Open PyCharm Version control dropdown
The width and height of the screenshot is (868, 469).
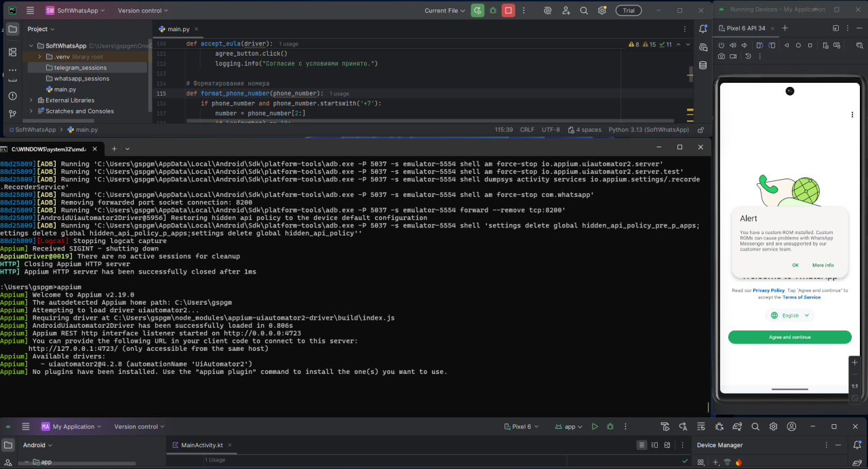pos(143,11)
